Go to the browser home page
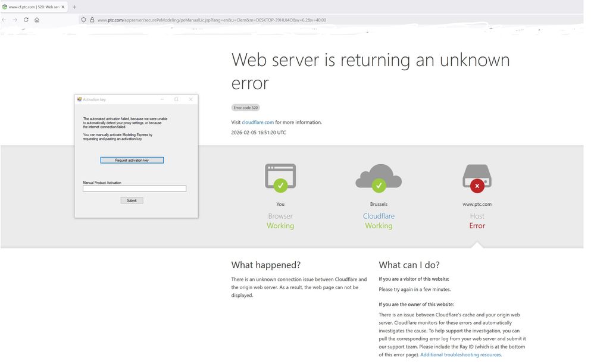Viewport: 594px width, 364px height. coord(37,20)
